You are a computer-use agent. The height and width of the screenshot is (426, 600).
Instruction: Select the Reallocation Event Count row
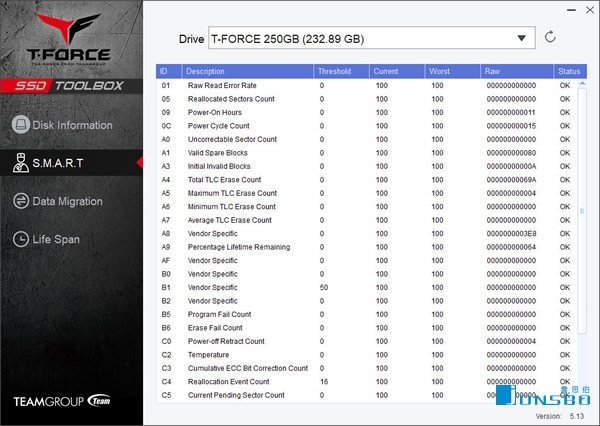tap(367, 382)
